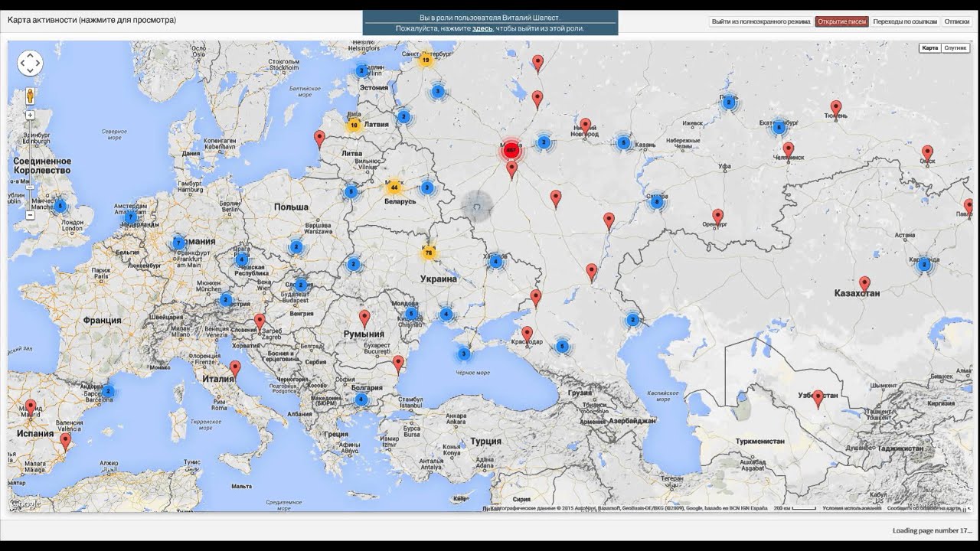Viewport: 980px width, 551px height.
Task: Pan the map right with the arrow control
Action: [38, 63]
